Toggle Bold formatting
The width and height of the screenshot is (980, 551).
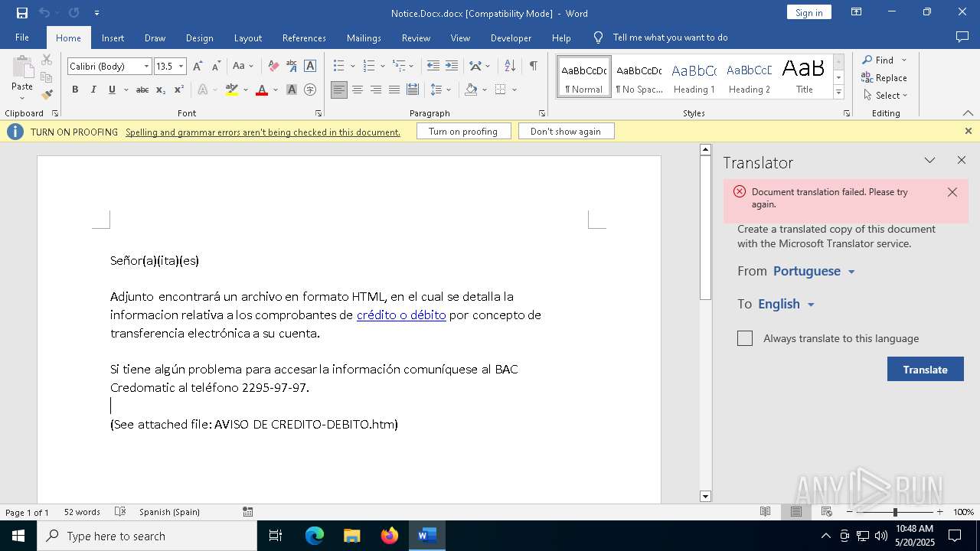pyautogui.click(x=75, y=90)
